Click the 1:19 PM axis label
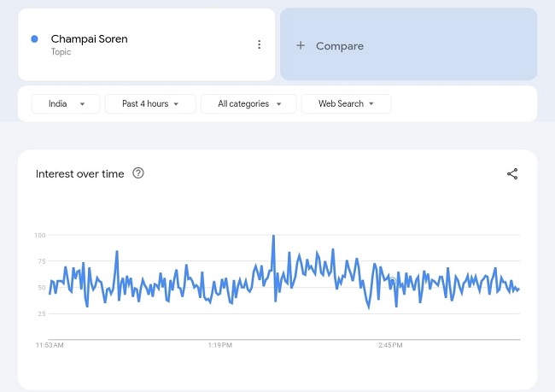The height and width of the screenshot is (392, 555). pos(220,346)
